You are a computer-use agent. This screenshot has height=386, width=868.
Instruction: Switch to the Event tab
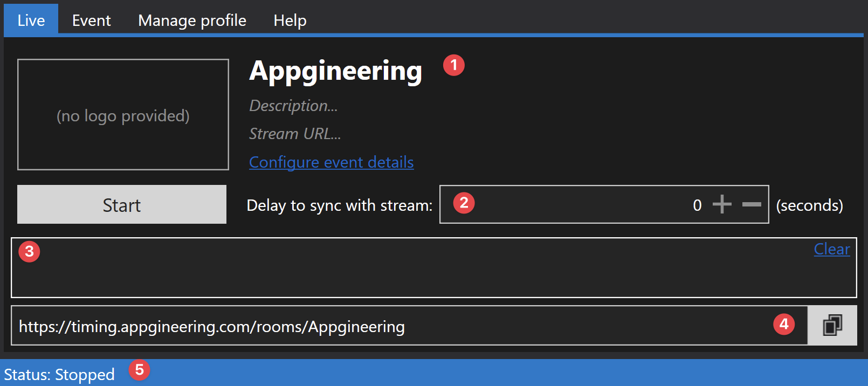(92, 20)
